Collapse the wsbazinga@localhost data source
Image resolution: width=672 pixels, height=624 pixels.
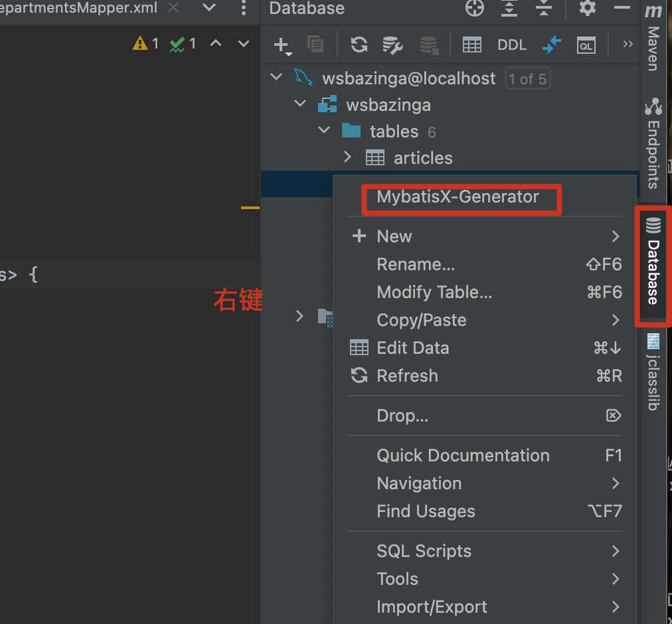276,77
